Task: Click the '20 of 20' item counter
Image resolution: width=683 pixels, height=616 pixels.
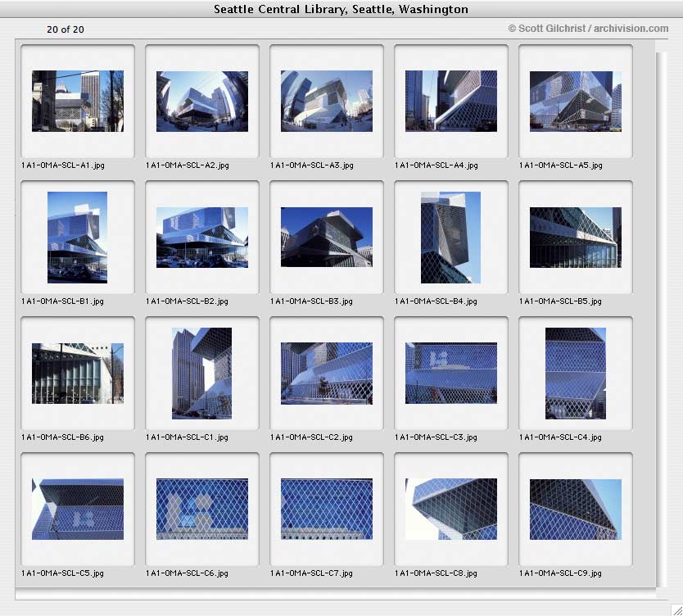Action: coord(66,29)
